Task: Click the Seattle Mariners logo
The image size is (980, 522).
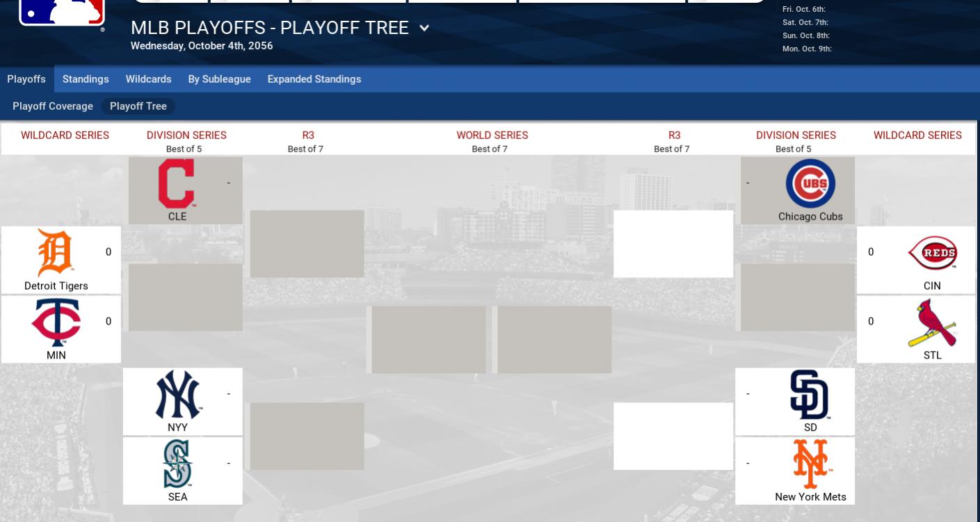Action: [177, 464]
